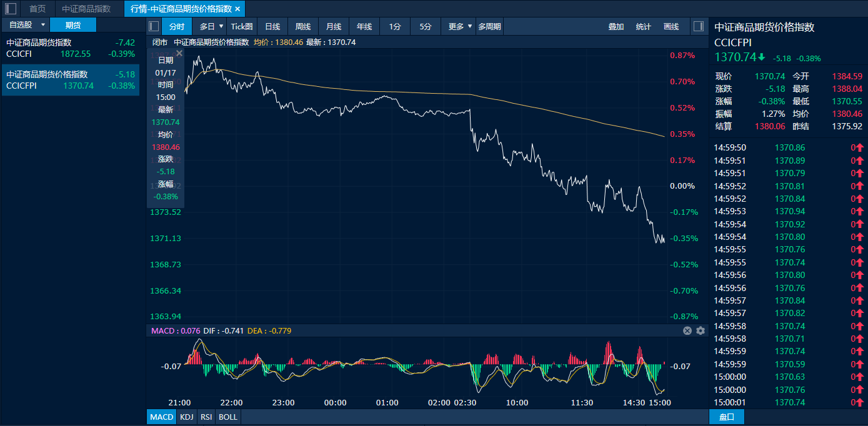
Task: Open the 多日 dropdown menu
Action: coord(212,26)
